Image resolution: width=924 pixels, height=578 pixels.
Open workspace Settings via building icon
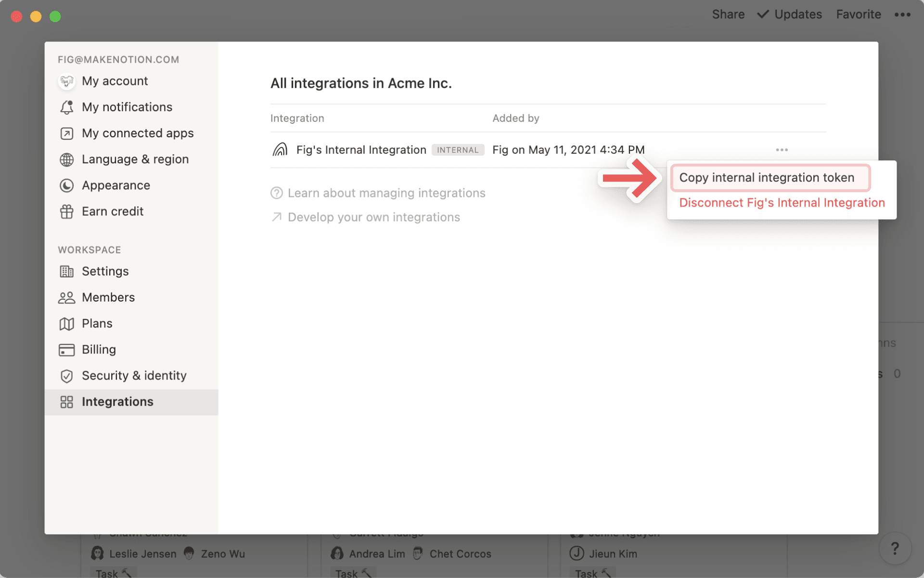pos(67,271)
